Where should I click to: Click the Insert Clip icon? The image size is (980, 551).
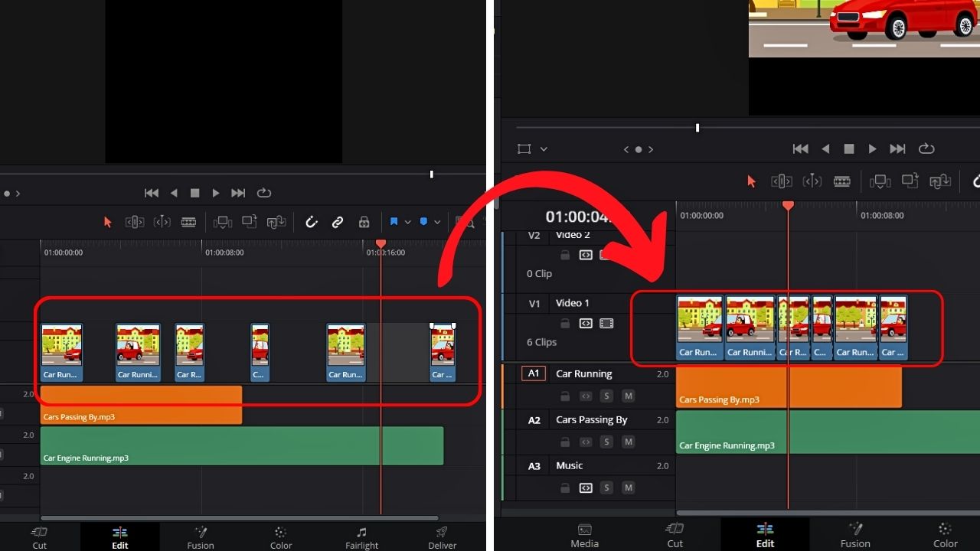point(222,222)
